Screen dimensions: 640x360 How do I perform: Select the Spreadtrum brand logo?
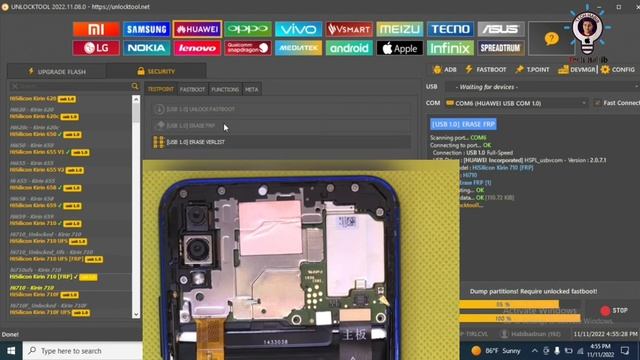501,48
